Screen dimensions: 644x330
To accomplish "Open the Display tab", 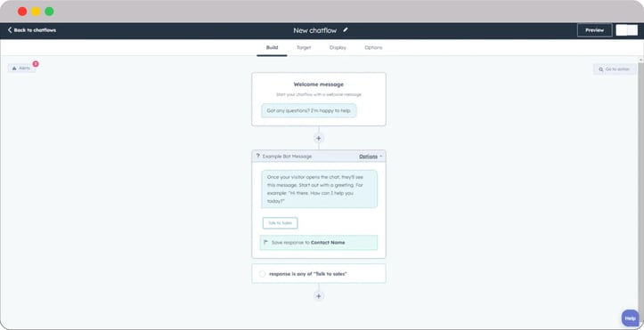I will point(338,47).
